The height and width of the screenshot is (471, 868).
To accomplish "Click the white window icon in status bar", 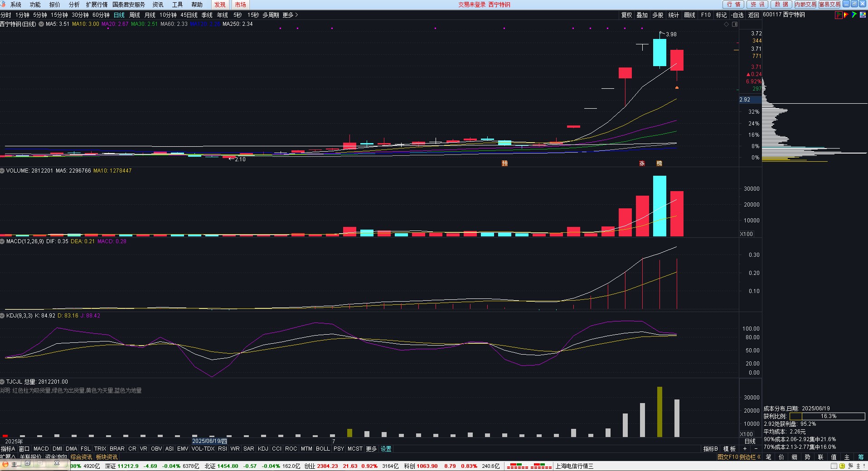I will [x=834, y=466].
